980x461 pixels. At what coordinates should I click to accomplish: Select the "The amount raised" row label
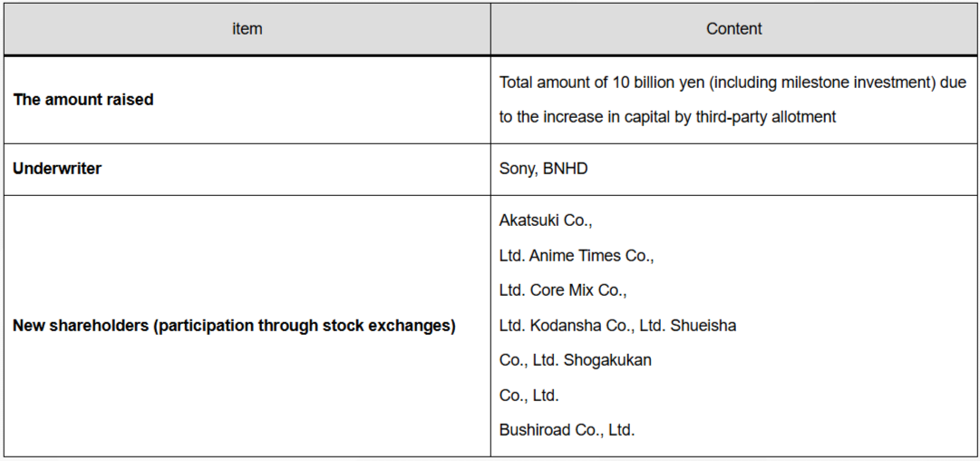pos(83,100)
